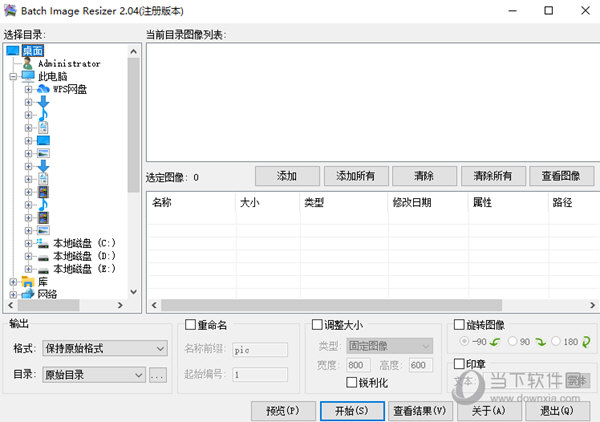Enable the 旋转图像 rotate image checkbox

tap(459, 325)
